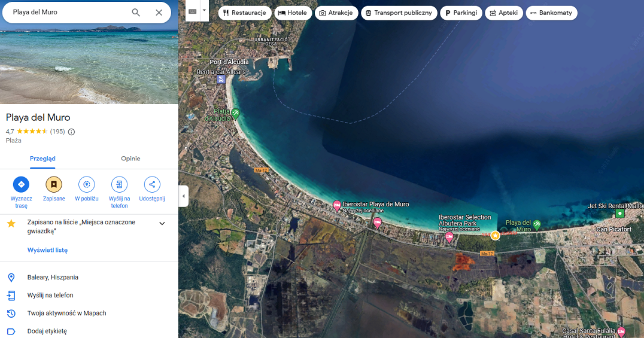The height and width of the screenshot is (338, 644).
Task: Select the Atrakcje filter chip
Action: click(336, 13)
